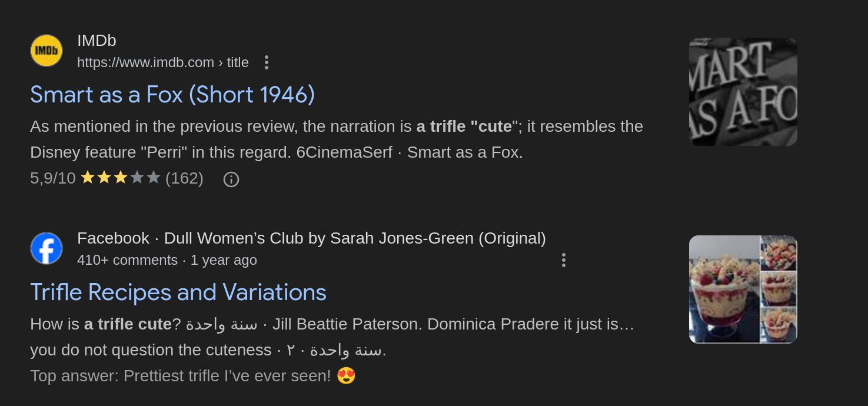Click the trifle dessert thumbnail image
This screenshot has height=406, width=868.
[x=743, y=289]
